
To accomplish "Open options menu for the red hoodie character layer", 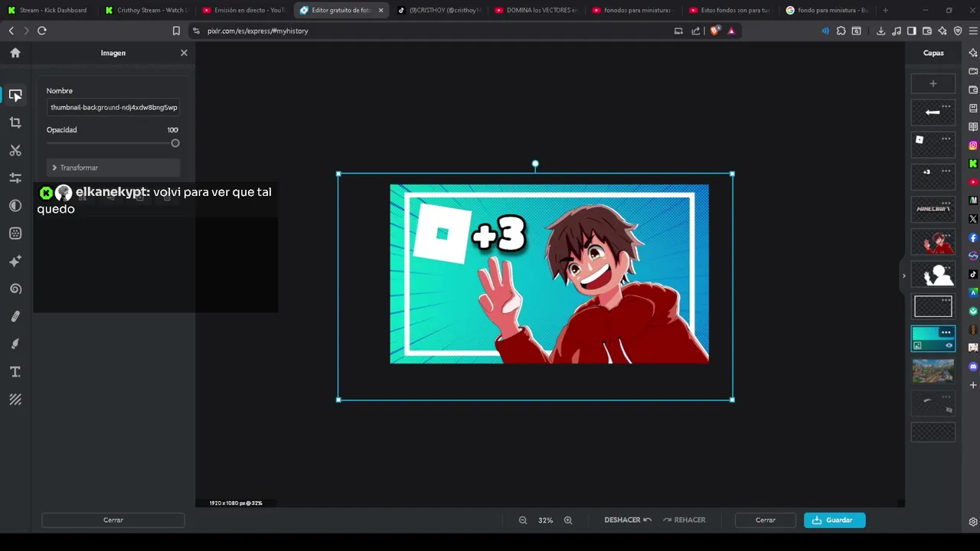I will point(946,236).
